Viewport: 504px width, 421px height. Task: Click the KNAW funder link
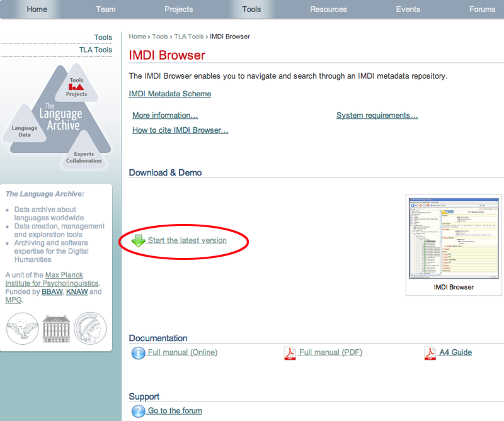click(77, 291)
